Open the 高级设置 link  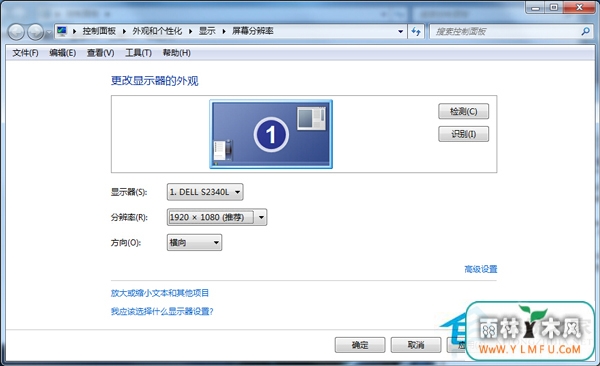coord(481,269)
